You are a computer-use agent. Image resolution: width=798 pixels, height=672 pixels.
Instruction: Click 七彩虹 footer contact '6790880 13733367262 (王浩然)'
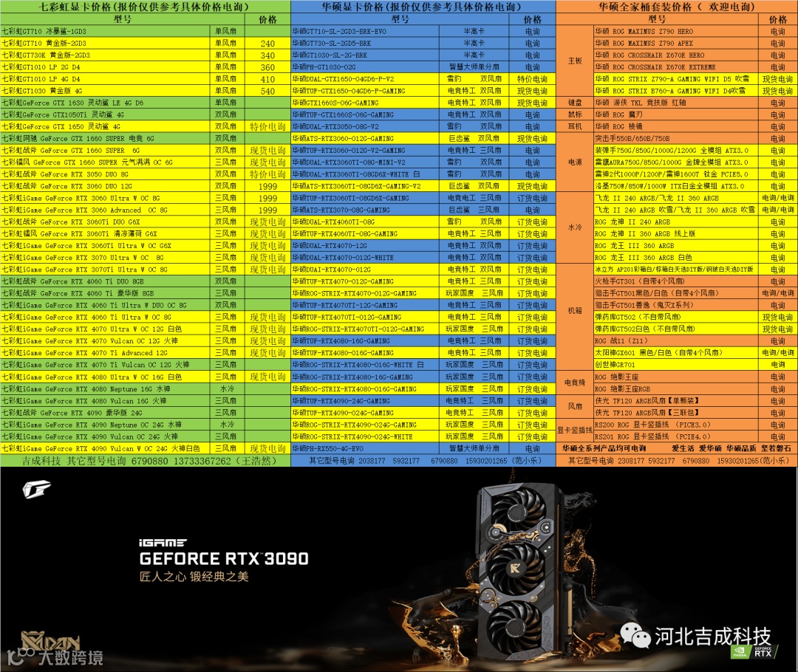tap(204, 461)
